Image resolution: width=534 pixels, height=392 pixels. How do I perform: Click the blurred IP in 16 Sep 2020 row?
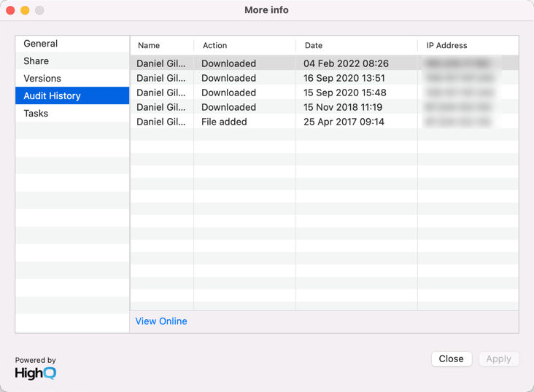click(459, 78)
